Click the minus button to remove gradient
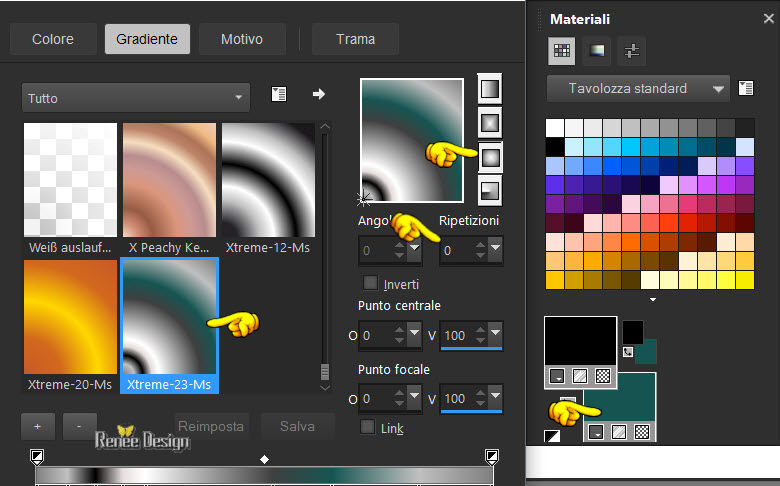This screenshot has width=780, height=486. [79, 426]
